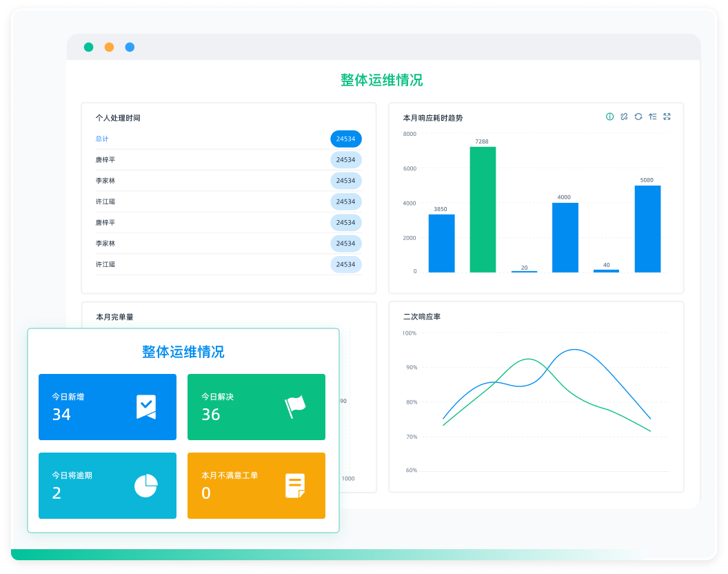Click the info icon on 本月响应耗时趋势 chart

[x=609, y=117]
